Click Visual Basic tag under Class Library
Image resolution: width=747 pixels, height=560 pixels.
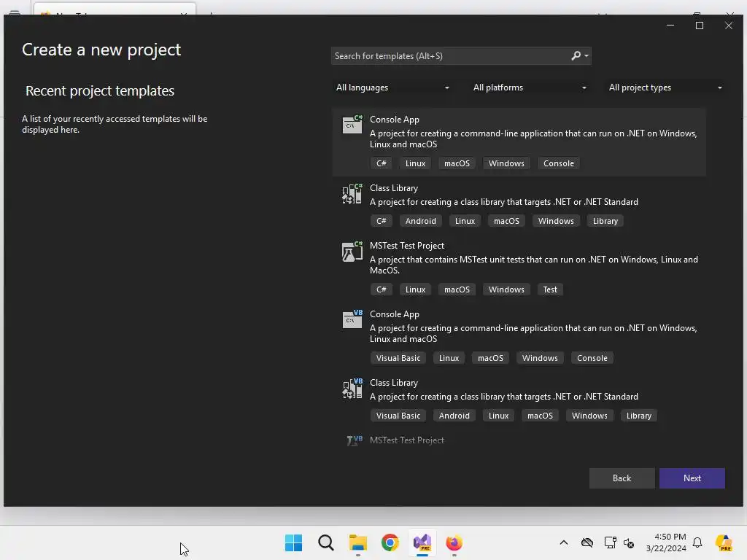tap(398, 416)
